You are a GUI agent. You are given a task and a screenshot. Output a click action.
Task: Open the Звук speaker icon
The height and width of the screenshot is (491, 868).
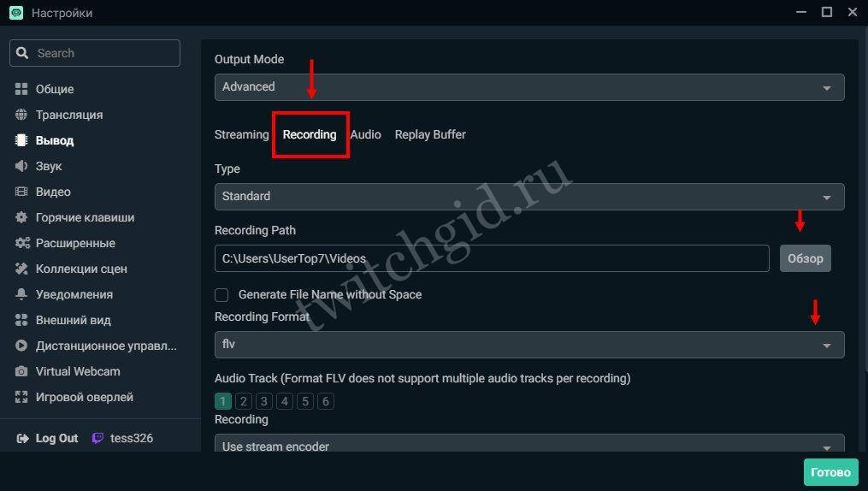point(21,166)
